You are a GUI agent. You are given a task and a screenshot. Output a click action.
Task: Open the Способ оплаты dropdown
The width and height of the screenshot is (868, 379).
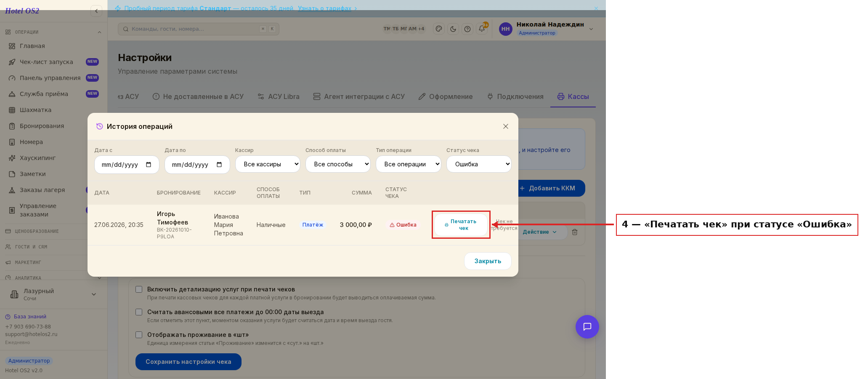(x=338, y=164)
